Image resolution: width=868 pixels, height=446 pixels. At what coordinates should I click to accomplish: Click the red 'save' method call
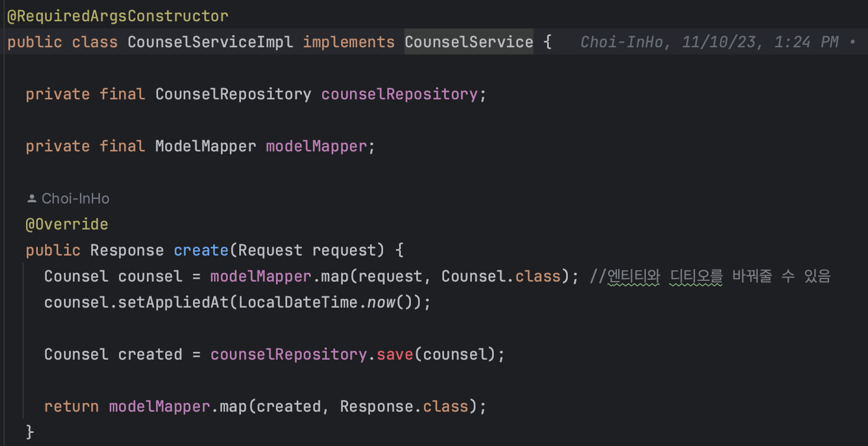[395, 354]
